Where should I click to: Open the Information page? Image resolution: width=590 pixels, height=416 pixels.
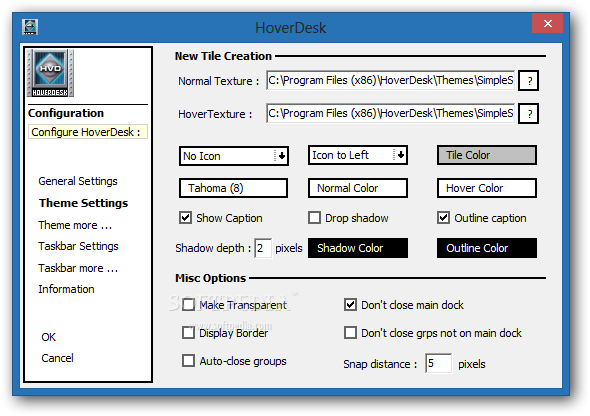(x=66, y=289)
